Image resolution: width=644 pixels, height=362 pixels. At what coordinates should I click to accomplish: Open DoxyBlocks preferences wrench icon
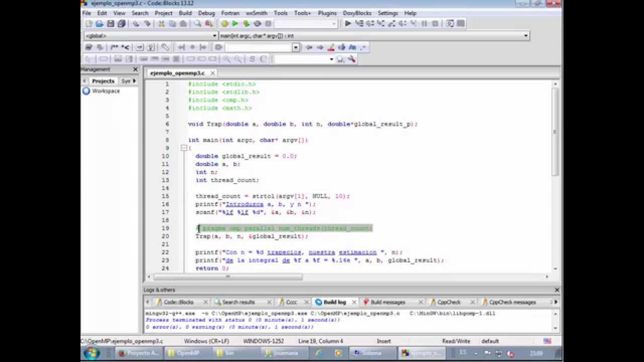165,47
